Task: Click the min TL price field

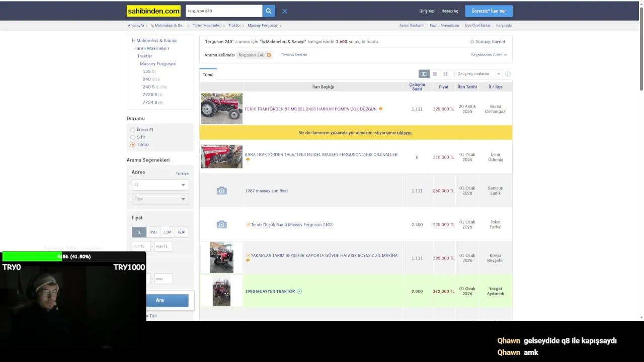Action: [141, 246]
